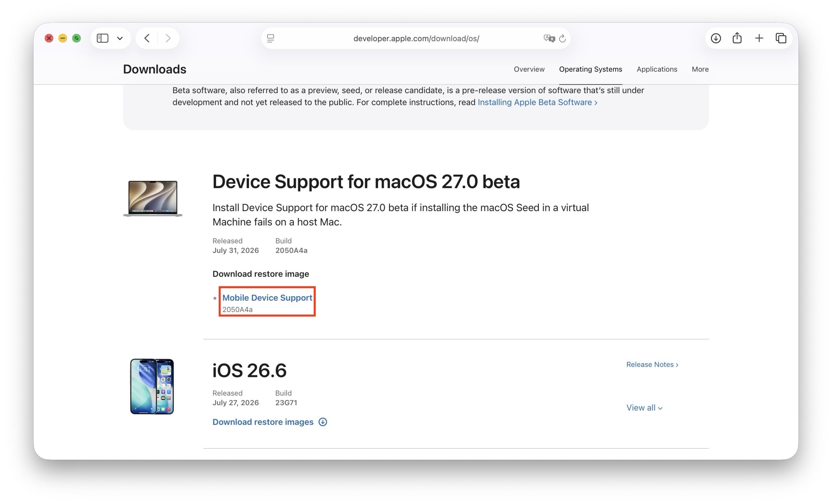
Task: Show the tab overview
Action: 781,38
